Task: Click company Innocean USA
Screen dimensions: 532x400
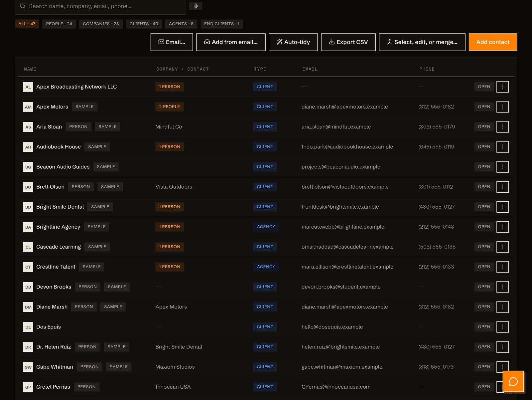Action: pos(173,387)
